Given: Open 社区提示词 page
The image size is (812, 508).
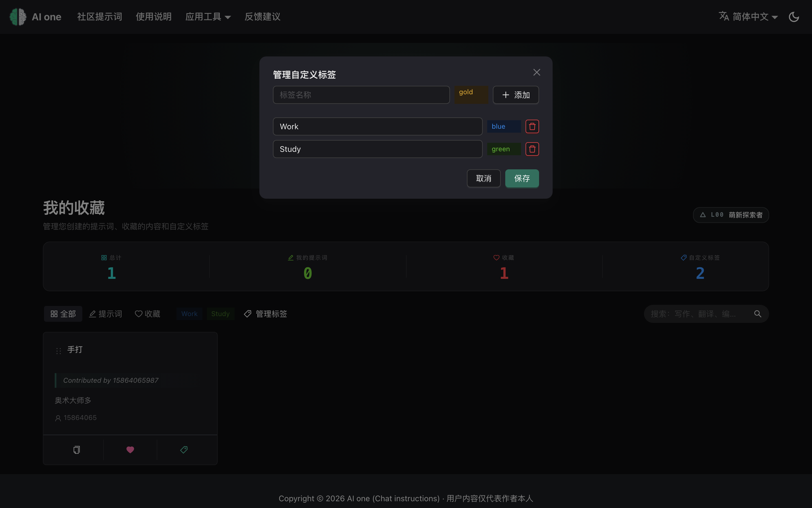Looking at the screenshot, I should pyautogui.click(x=100, y=17).
